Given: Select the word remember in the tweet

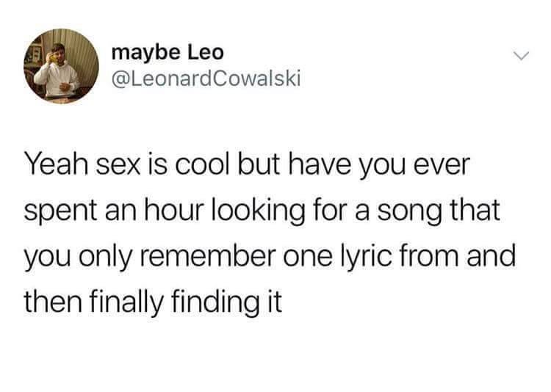Looking at the screenshot, I should [x=207, y=256].
